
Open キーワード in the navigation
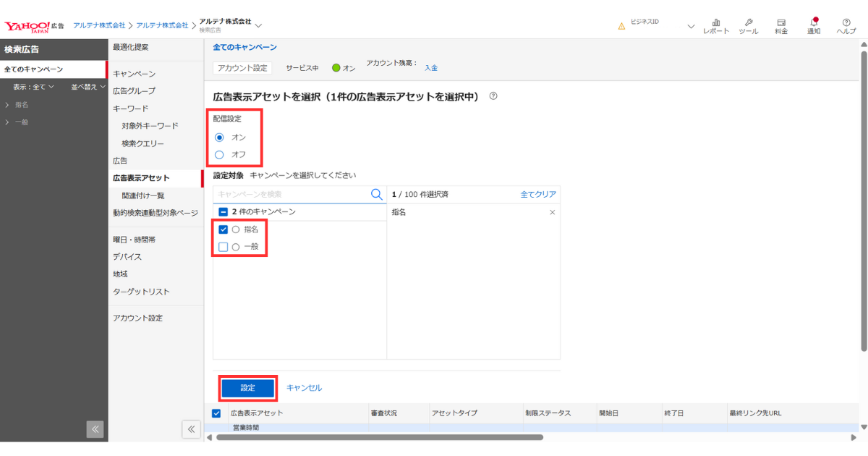[130, 109]
